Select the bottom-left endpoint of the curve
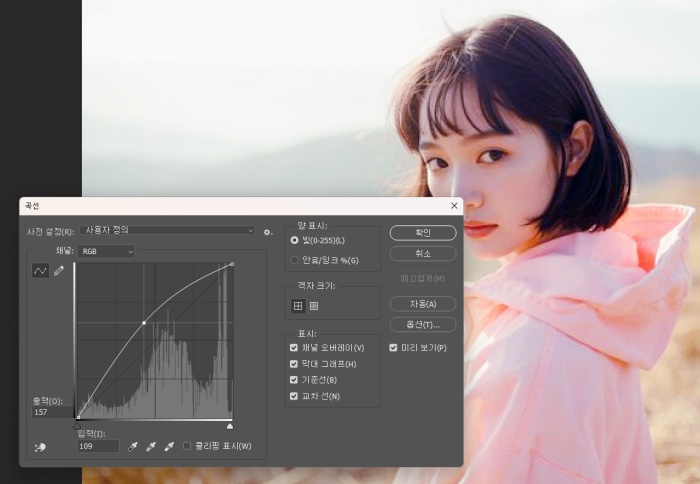 click(79, 418)
